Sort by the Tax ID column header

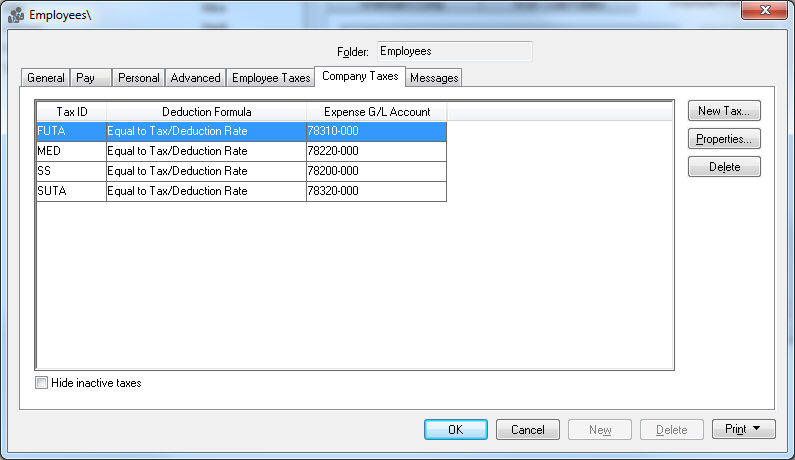pos(71,112)
